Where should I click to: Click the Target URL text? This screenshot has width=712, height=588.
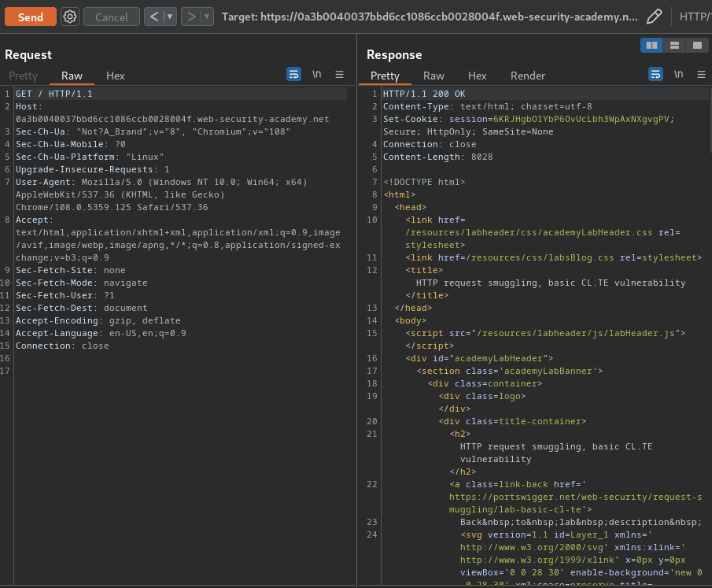click(430, 17)
